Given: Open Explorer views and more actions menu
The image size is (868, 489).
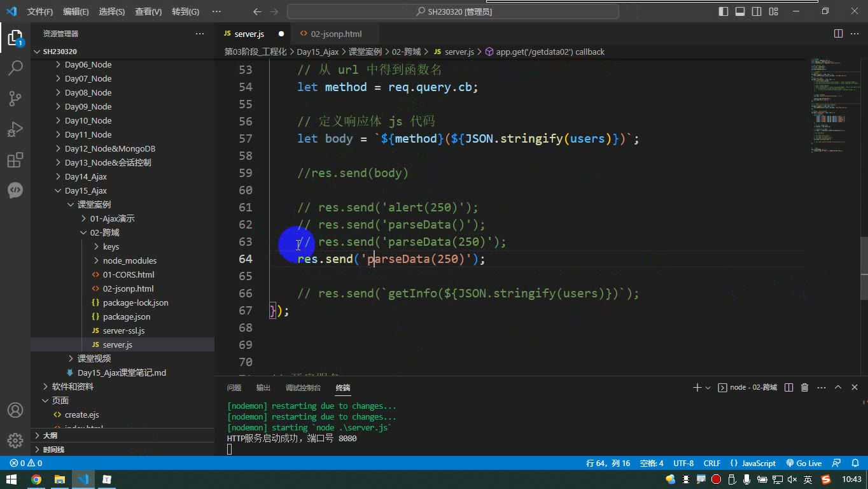Looking at the screenshot, I should point(200,34).
